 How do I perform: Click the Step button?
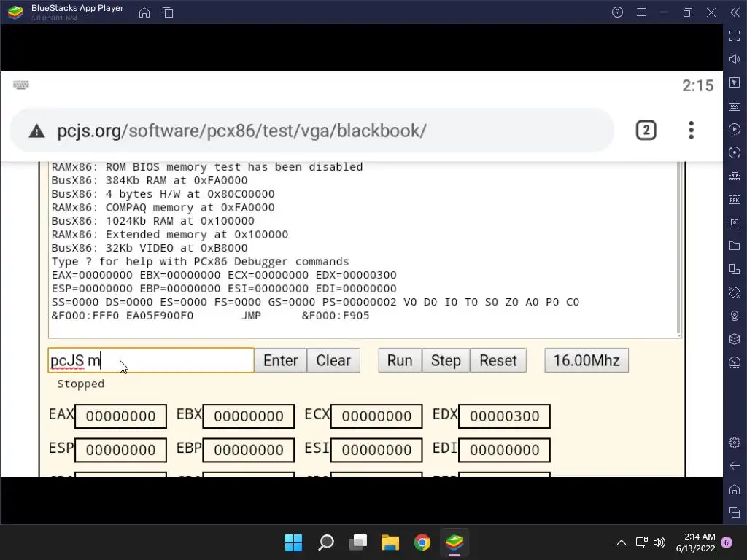pyautogui.click(x=446, y=360)
